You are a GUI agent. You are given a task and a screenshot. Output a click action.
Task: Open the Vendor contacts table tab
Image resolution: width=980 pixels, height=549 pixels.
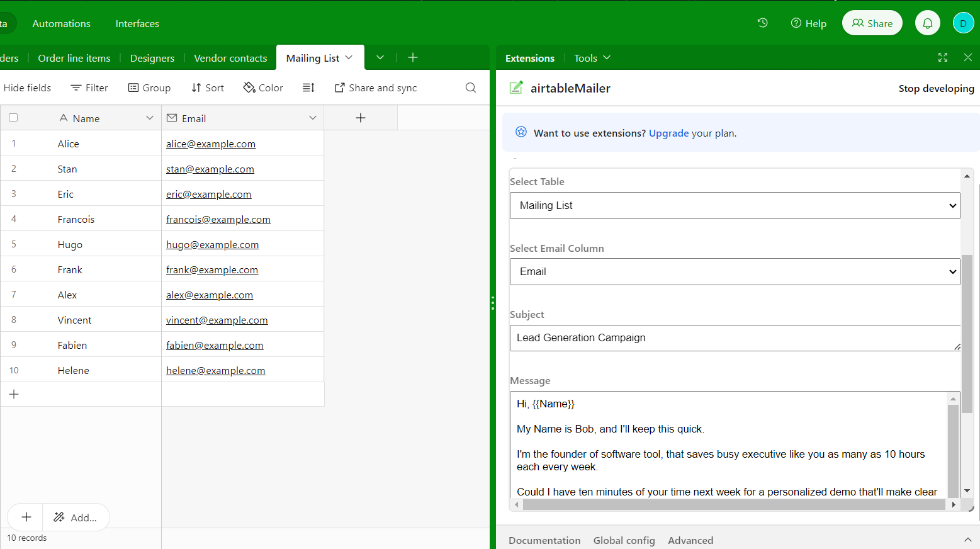coord(230,58)
